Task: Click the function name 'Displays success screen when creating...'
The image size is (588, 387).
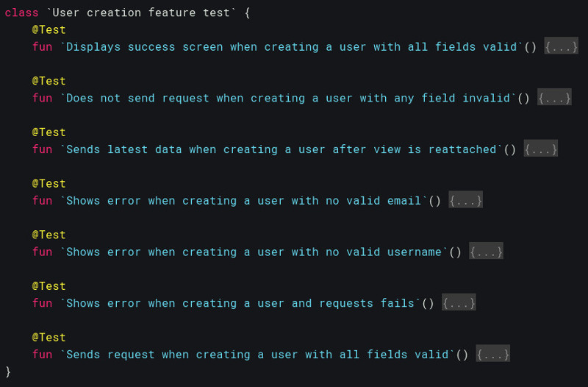Action: pyautogui.click(x=291, y=47)
